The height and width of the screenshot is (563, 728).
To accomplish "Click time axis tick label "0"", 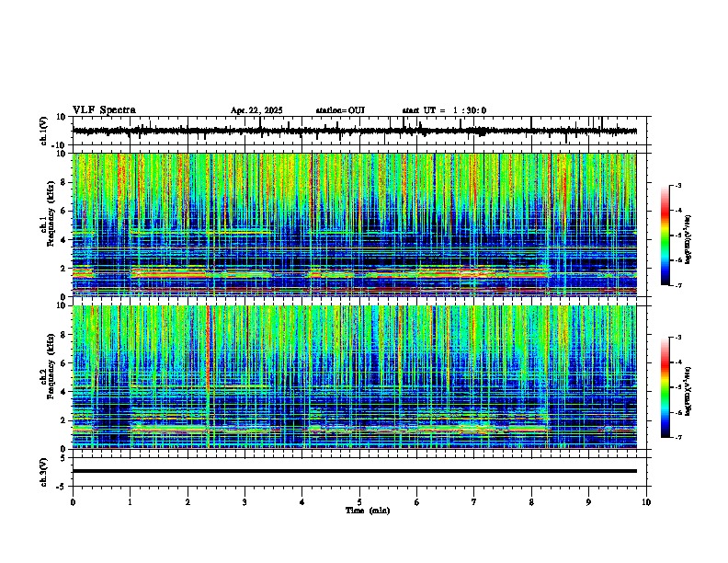I will (73, 502).
